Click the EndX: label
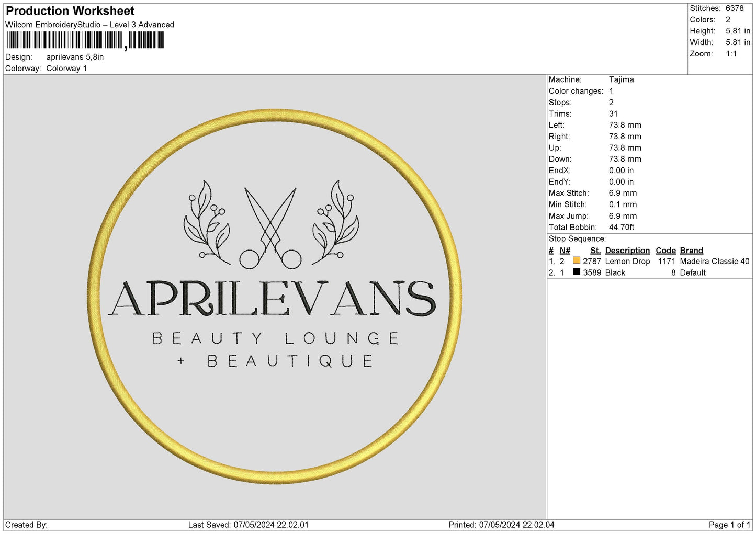The height and width of the screenshot is (534, 756). coord(559,171)
